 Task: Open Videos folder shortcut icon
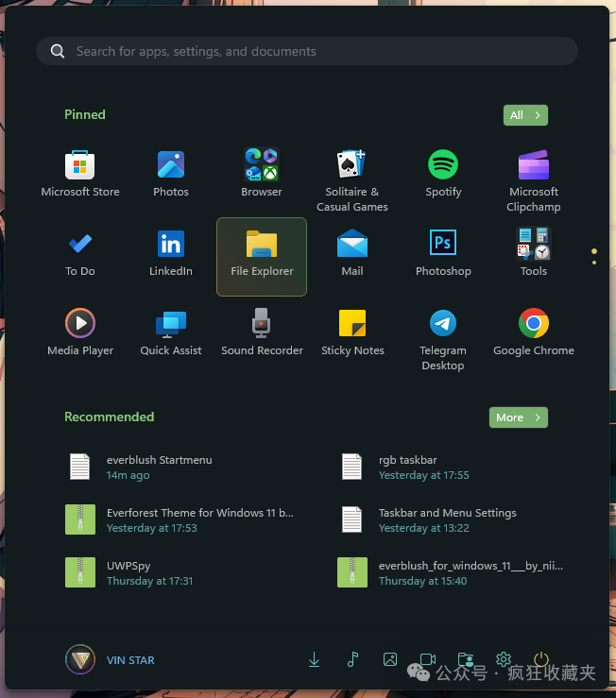tap(428, 659)
